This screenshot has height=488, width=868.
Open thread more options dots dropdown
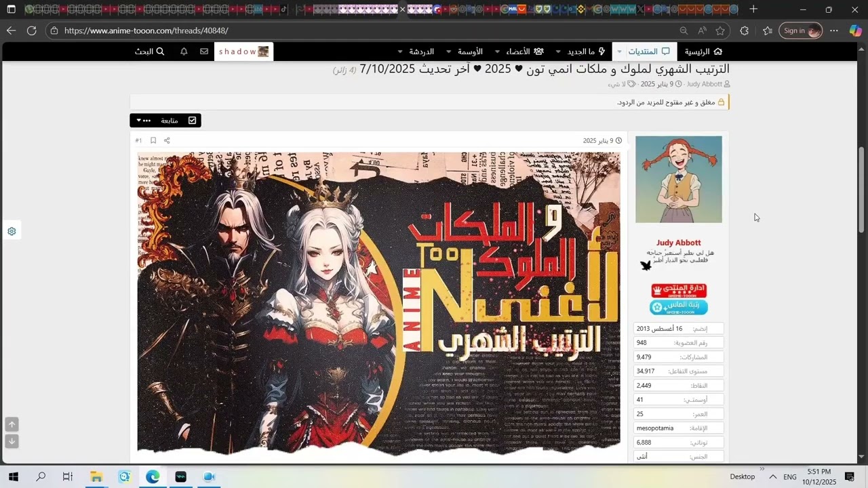point(142,121)
